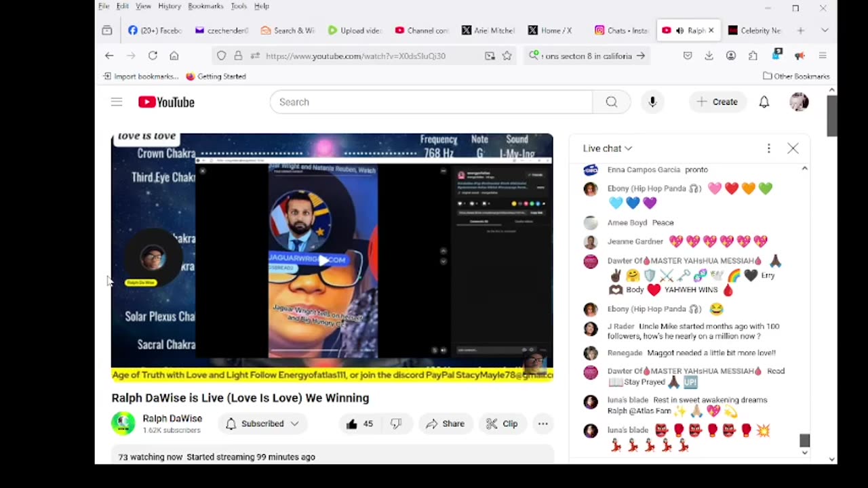Open live chat options menu
The height and width of the screenshot is (488, 868).
click(x=768, y=148)
